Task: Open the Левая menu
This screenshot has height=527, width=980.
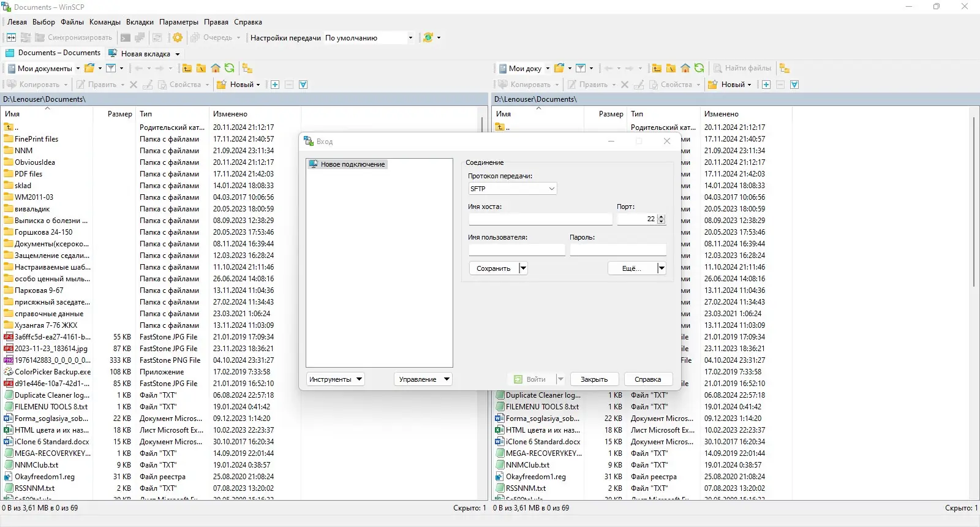Action: click(x=17, y=22)
